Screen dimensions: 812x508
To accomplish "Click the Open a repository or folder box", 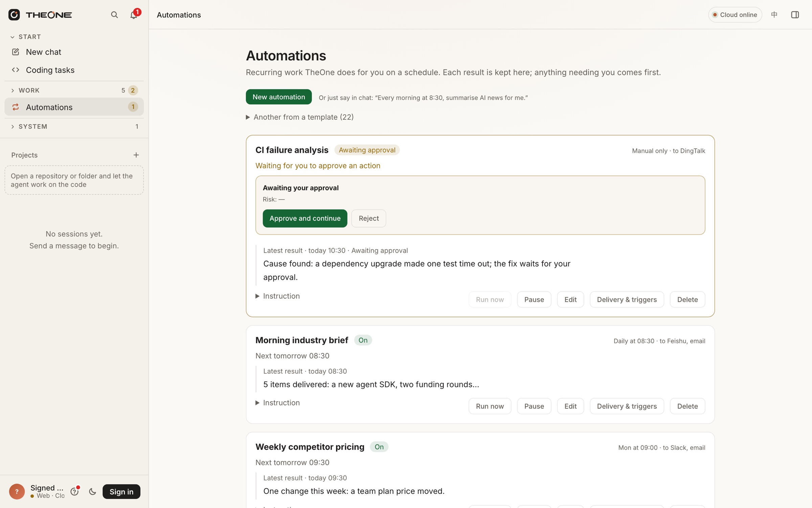I will (74, 180).
